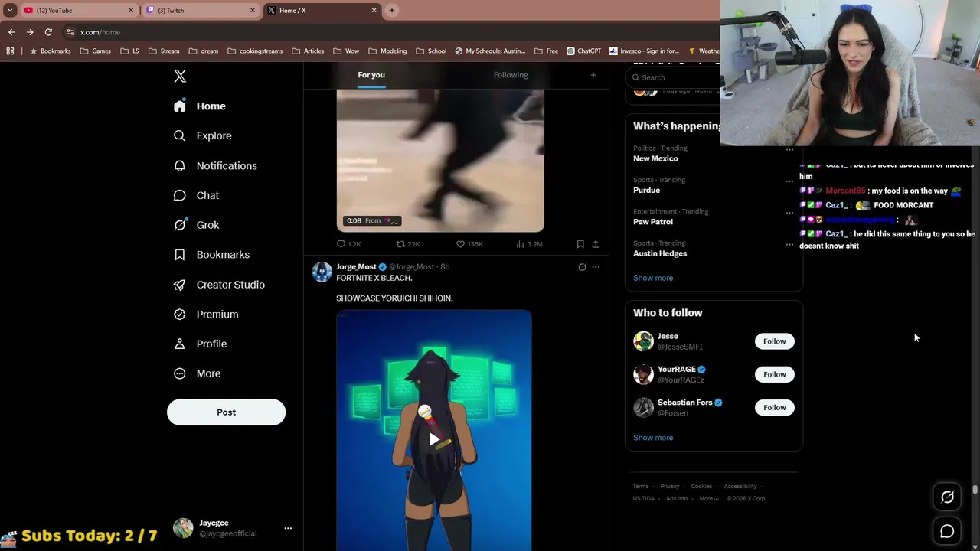This screenshot has height=551, width=980.
Task: Open Austin Hedges trend options
Action: (x=789, y=245)
